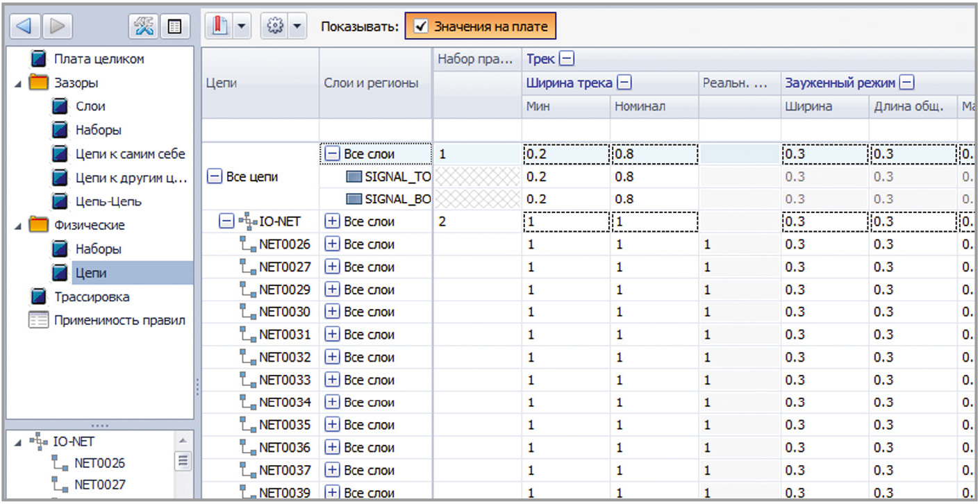Screen dimensions: 980x504
Task: Open Применимость правил item
Action: click(x=119, y=320)
